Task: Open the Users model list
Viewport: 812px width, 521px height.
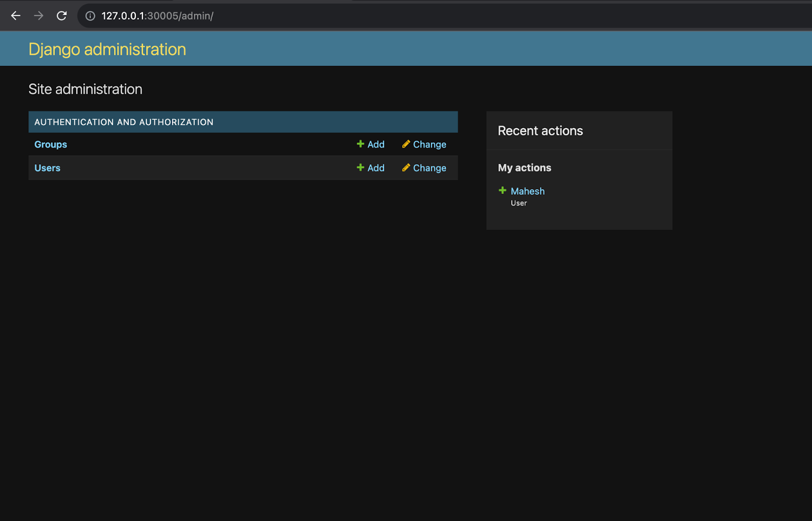Action: click(47, 168)
